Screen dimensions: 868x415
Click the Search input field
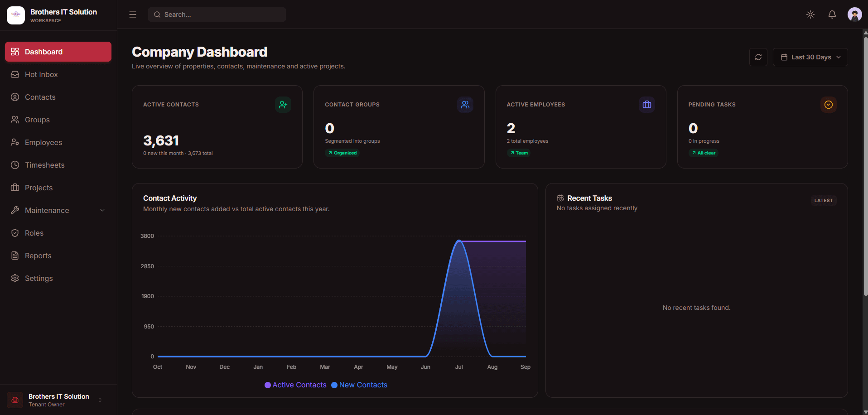point(217,14)
